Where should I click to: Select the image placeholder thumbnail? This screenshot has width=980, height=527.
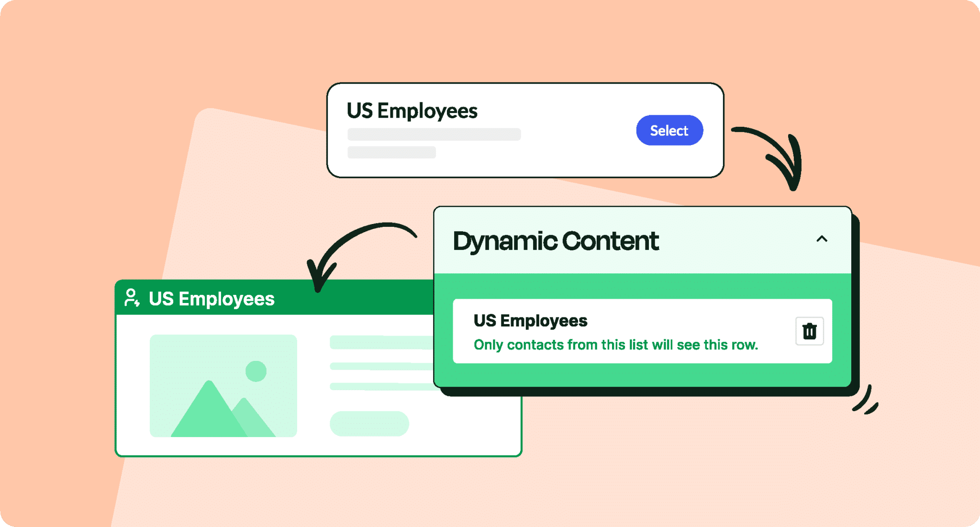[223, 386]
